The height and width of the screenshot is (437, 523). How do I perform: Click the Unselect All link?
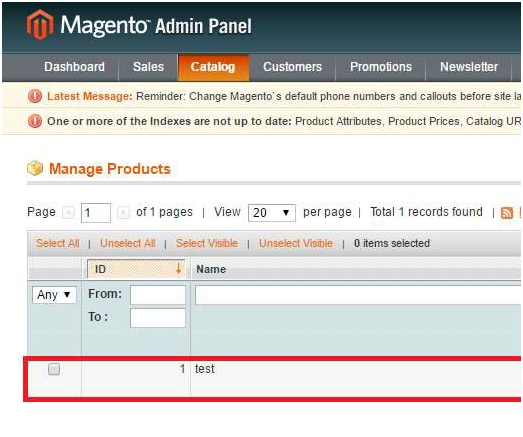coord(128,243)
